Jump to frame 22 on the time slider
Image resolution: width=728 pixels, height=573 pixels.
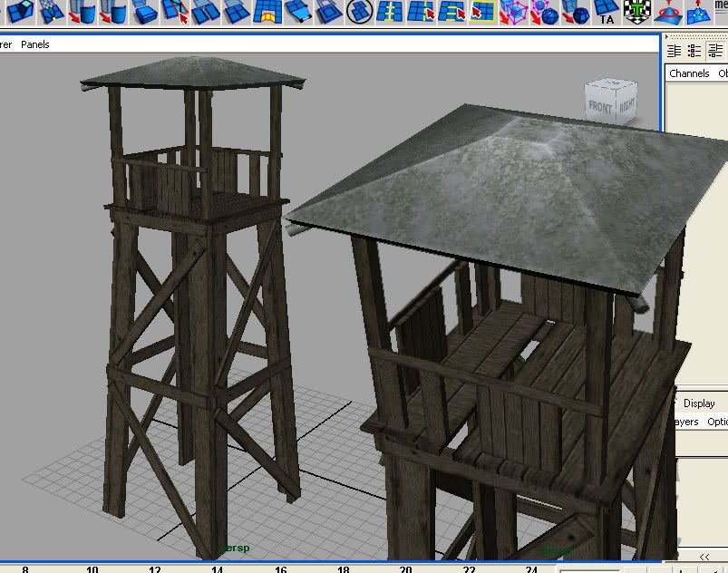469,569
